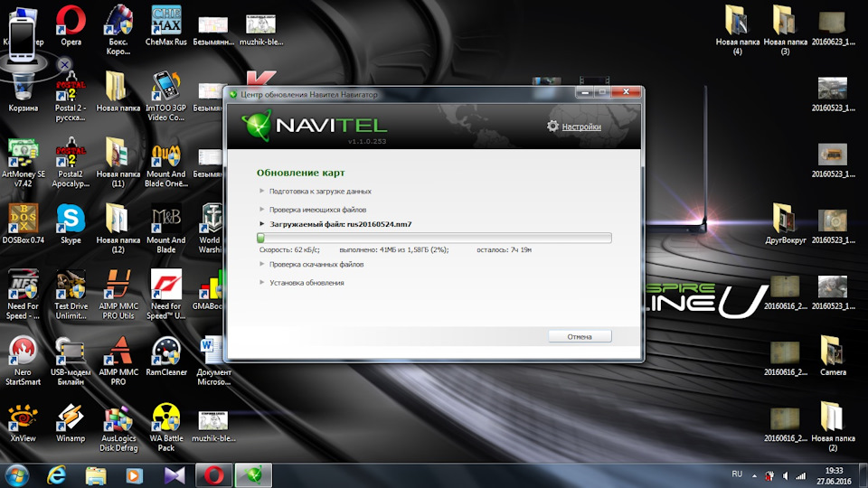Screen dimensions: 868x488
Task: Click the settings gear icon in Navitel
Action: [x=552, y=127]
